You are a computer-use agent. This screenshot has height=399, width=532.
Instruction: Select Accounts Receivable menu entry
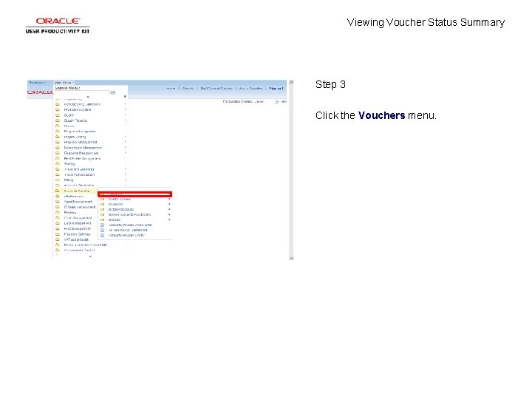tap(79, 185)
